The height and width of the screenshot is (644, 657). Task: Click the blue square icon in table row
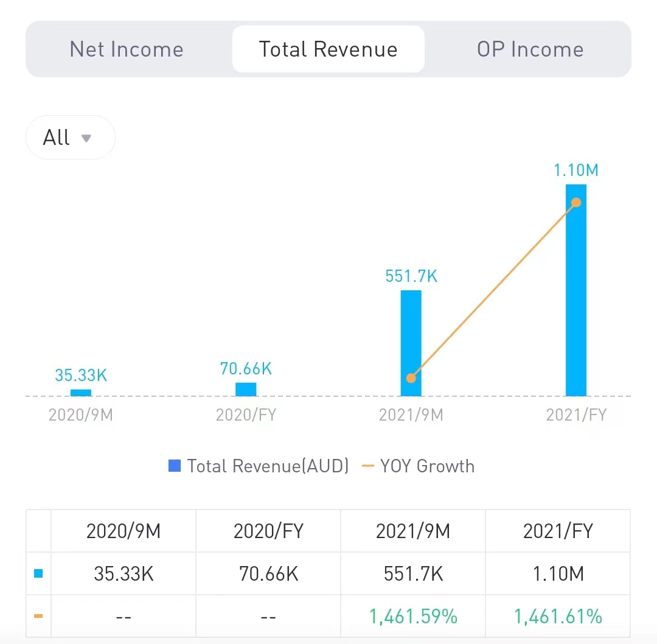point(38,573)
